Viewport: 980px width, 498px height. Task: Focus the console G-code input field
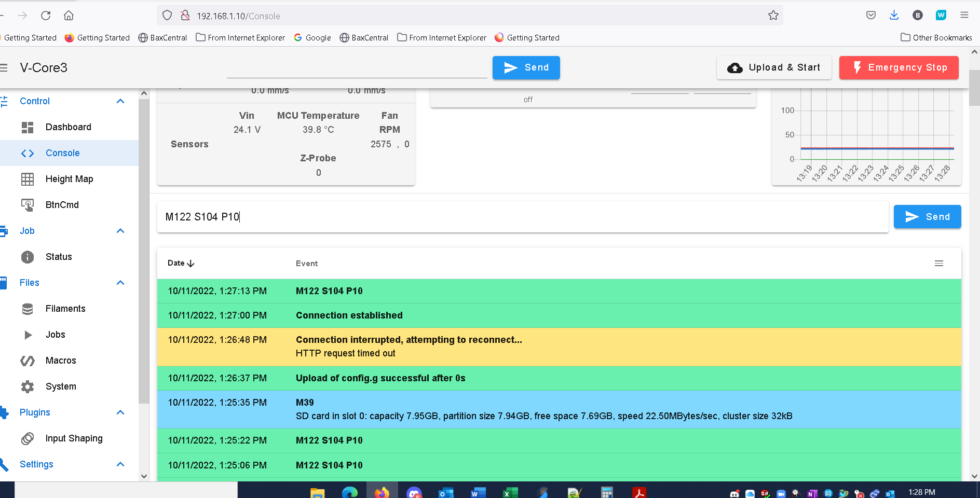523,217
